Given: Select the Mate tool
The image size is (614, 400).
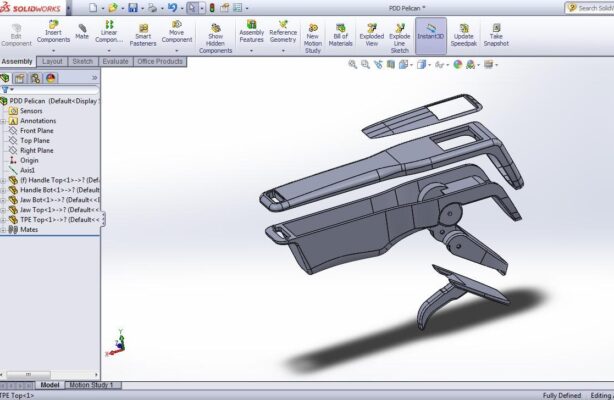Looking at the screenshot, I should (82, 30).
